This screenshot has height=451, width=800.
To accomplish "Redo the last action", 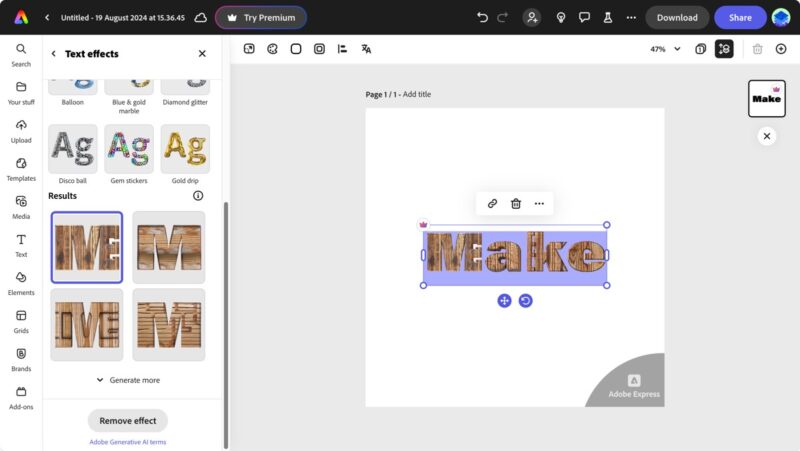I will pos(503,17).
